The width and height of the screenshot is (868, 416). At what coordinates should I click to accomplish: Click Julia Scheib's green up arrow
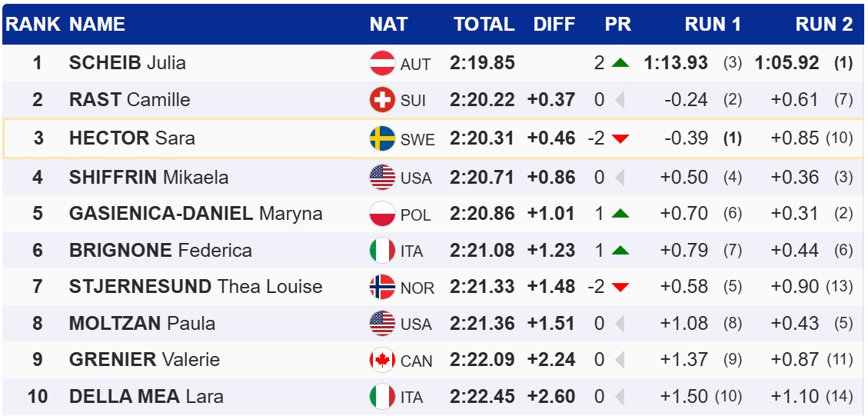click(x=620, y=63)
